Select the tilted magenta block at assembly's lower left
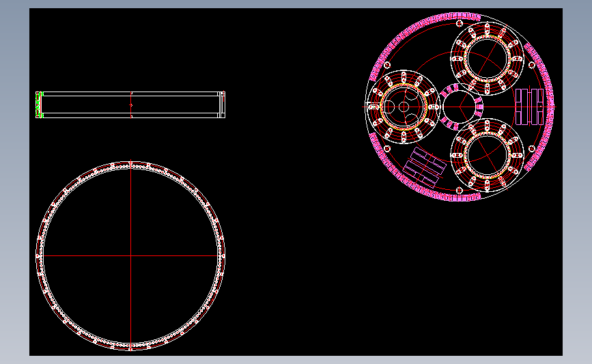The image size is (592, 364). tap(424, 167)
